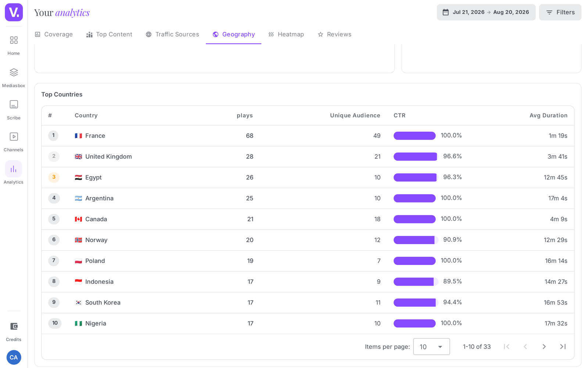This screenshot has height=368, width=588.
Task: Switch to the Traffic Sources tab
Action: [172, 34]
